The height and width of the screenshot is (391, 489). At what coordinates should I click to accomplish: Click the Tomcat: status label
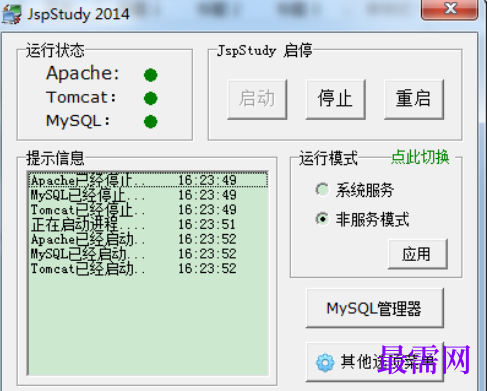pos(81,97)
